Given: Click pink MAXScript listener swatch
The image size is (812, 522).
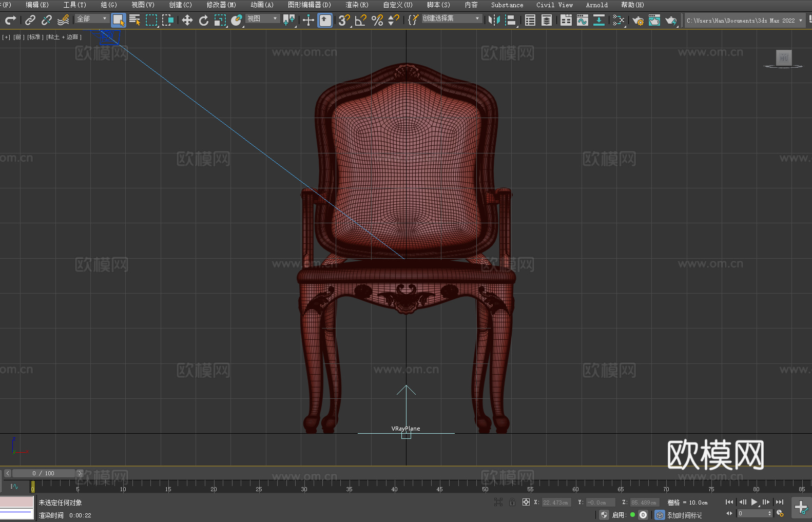Looking at the screenshot, I should [17, 502].
